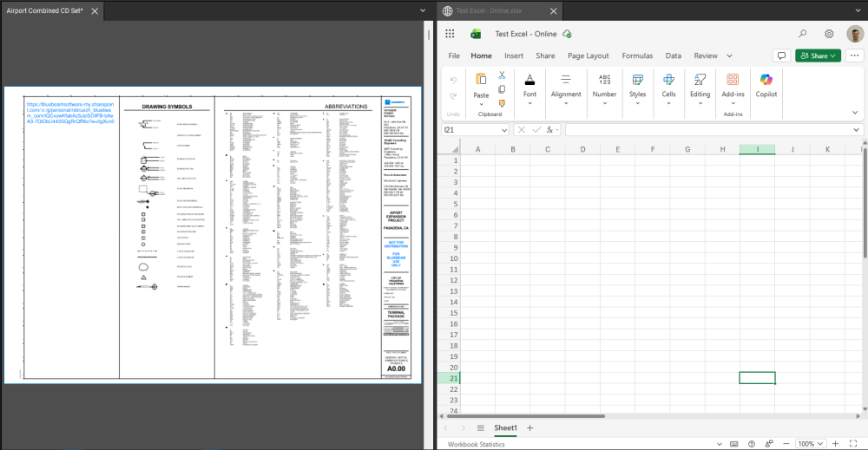Click the Undo arrow in ribbon
The width and height of the screenshot is (868, 450).
click(x=453, y=80)
